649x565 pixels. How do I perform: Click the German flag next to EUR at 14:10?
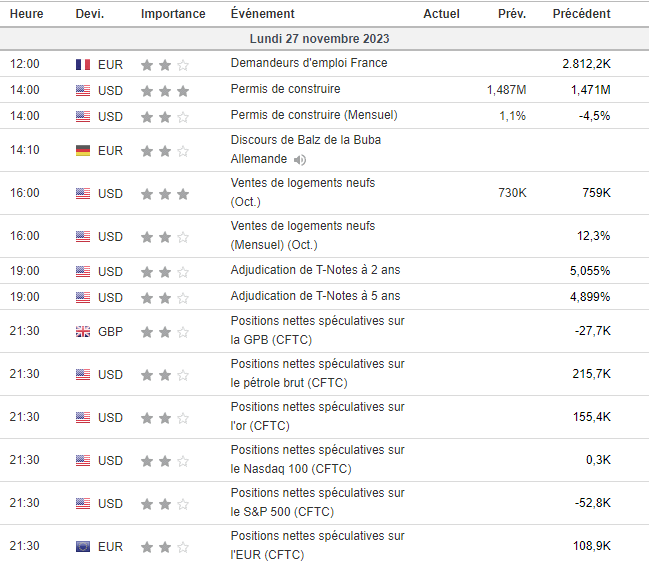coord(83,151)
